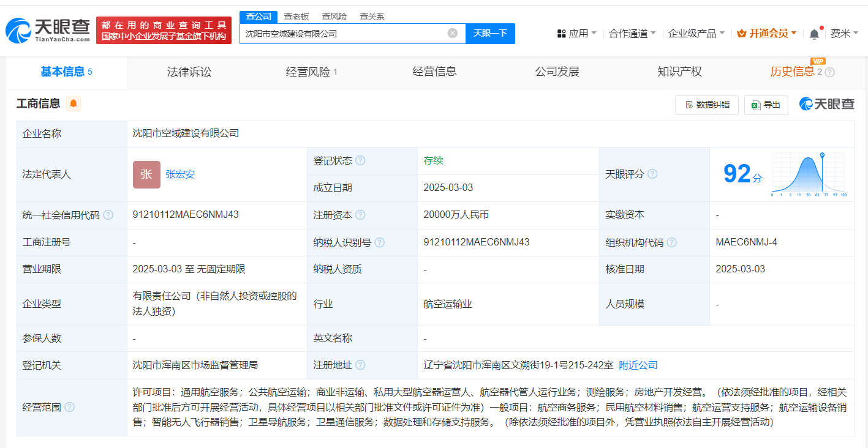This screenshot has width=868, height=448.
Task: Click the Tianyancha logo in header
Action: (48, 30)
